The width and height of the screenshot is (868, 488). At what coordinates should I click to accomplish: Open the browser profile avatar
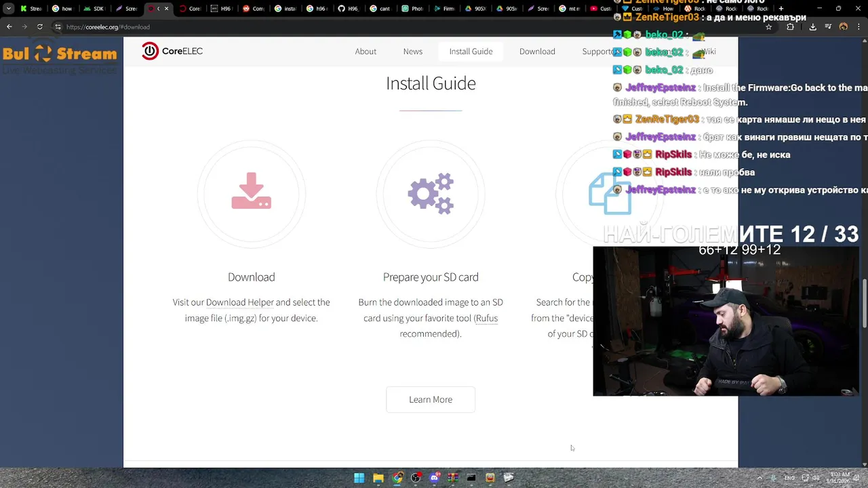(x=844, y=27)
